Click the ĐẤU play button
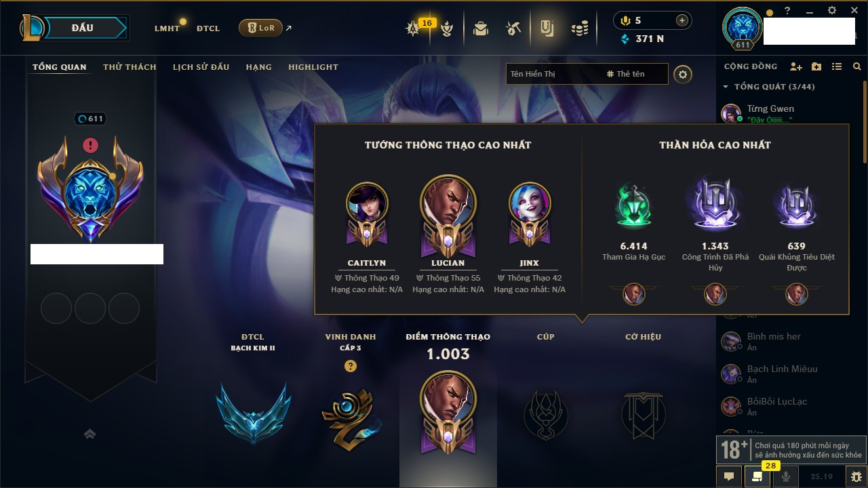This screenshot has width=868, height=488. (x=82, y=28)
